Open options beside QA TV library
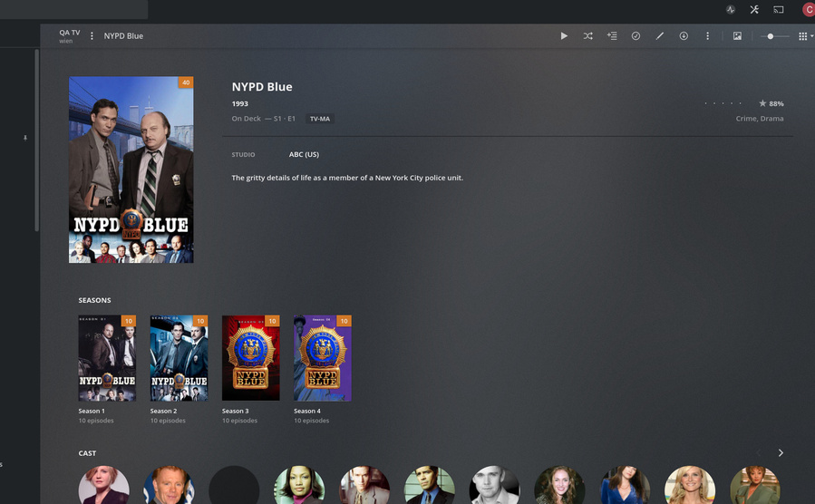 [x=92, y=36]
